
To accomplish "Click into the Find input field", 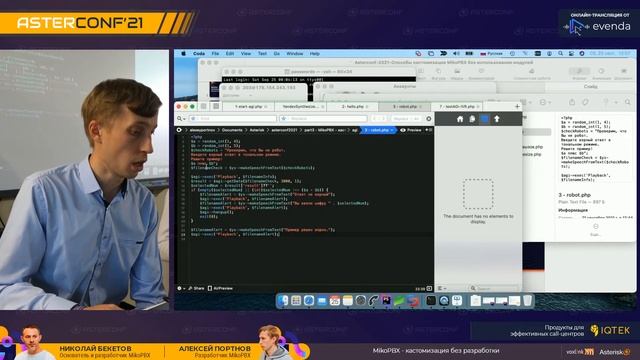I will pos(233,118).
